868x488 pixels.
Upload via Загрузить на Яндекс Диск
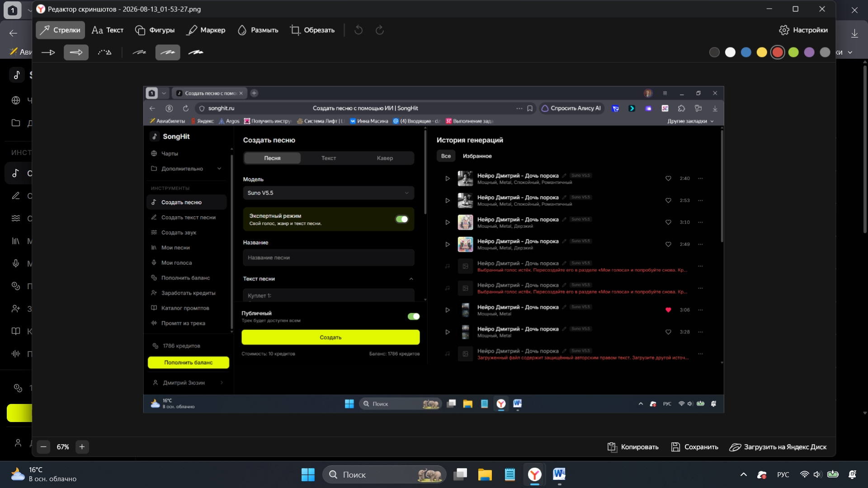778,447
